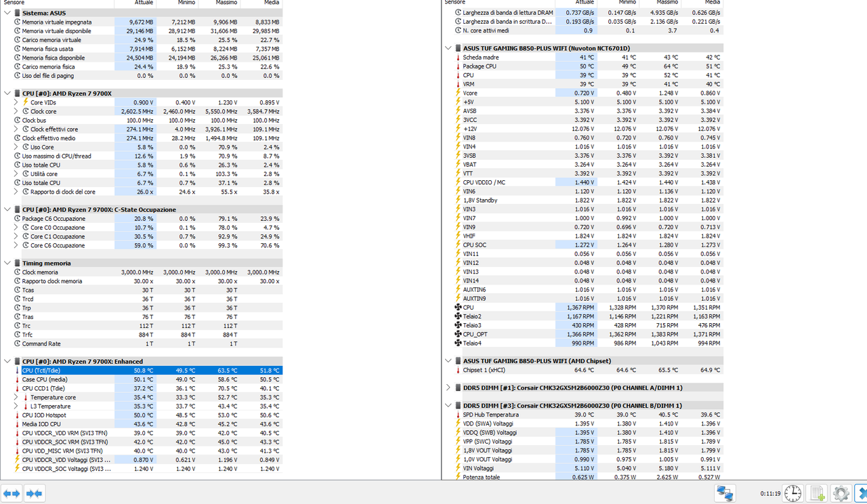Click the clock icon beside Tcas

click(17, 290)
